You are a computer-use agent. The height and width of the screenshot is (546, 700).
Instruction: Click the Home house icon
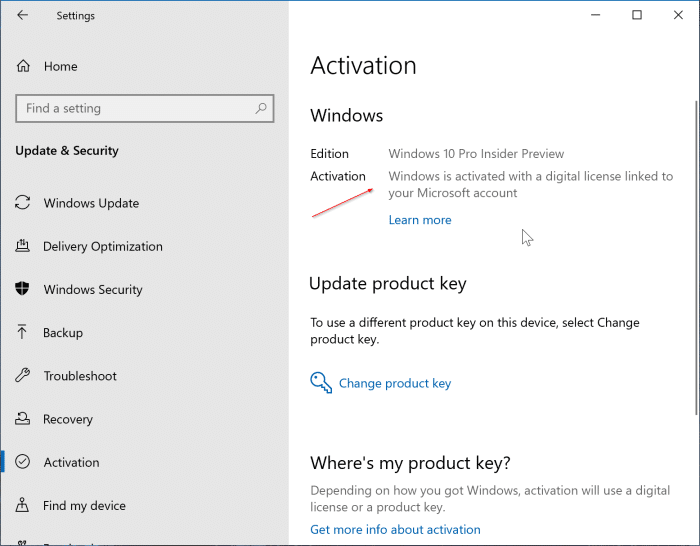(23, 66)
